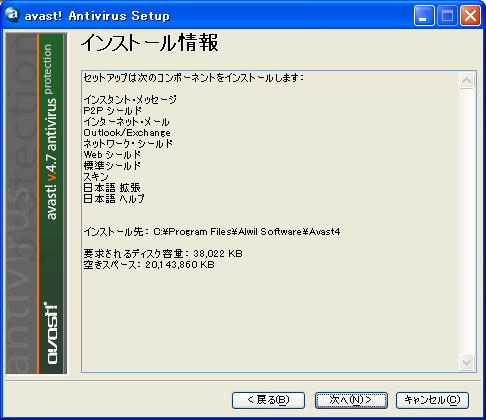Click the キャンセル(C) cancel button
The image size is (486, 420).
point(432,400)
